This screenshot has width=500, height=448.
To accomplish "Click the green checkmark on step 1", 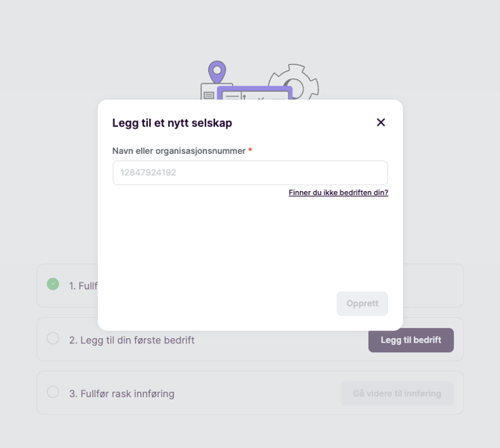I will click(53, 284).
